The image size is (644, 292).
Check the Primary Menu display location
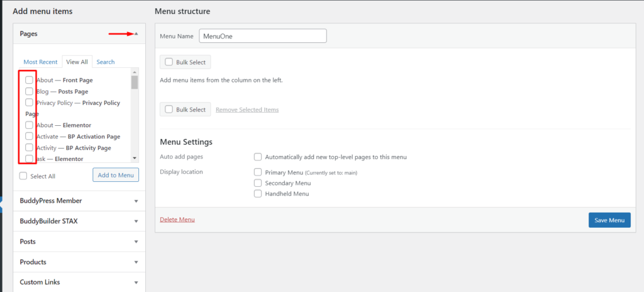[258, 172]
